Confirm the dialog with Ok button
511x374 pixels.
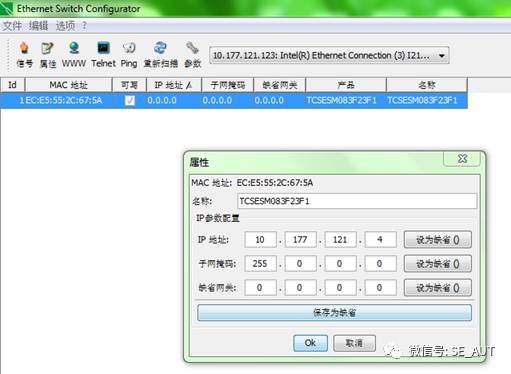pyautogui.click(x=310, y=343)
